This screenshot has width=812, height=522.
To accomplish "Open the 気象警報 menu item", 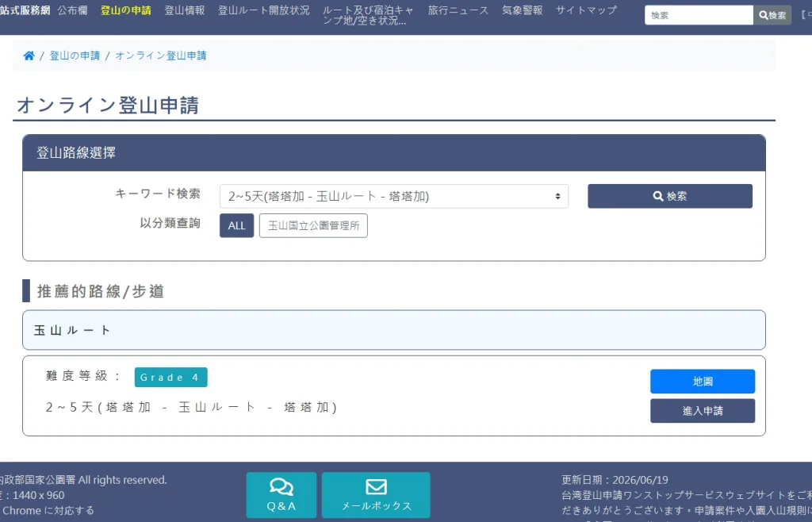I will 522,10.
